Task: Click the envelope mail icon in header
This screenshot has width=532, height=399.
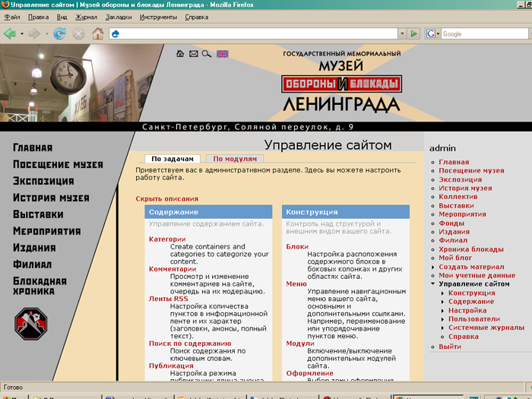Action: click(193, 54)
